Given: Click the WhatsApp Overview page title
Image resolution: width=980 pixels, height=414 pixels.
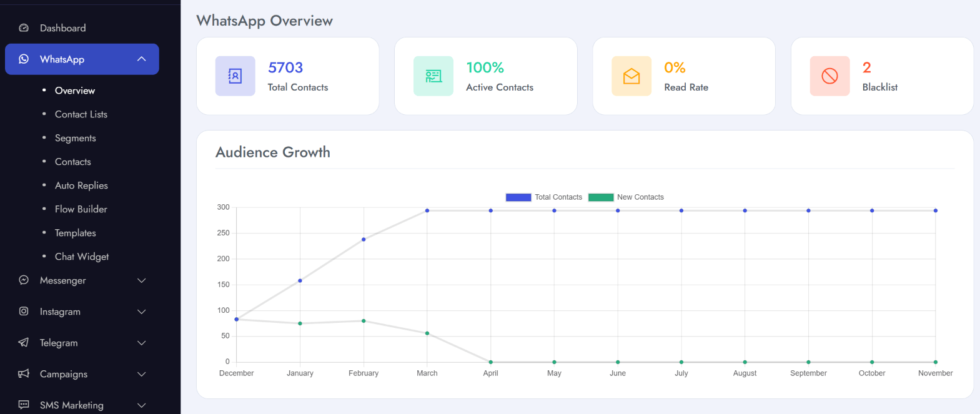Looking at the screenshot, I should tap(265, 21).
